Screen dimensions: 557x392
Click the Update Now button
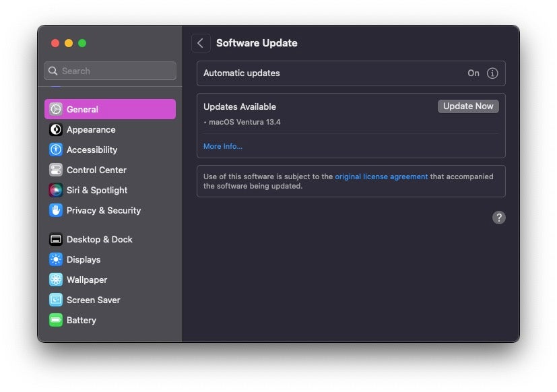[468, 106]
